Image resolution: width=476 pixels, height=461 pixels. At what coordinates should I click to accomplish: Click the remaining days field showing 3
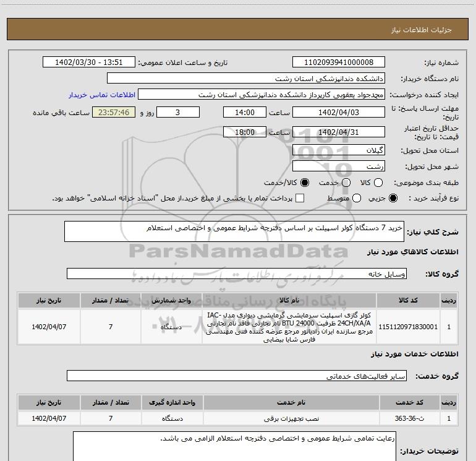click(x=178, y=112)
